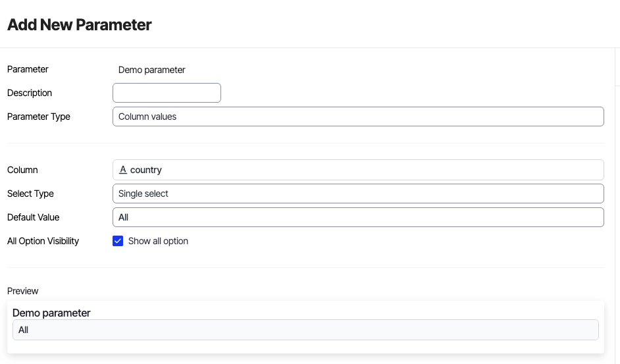Open the Select Type dropdown

point(358,194)
